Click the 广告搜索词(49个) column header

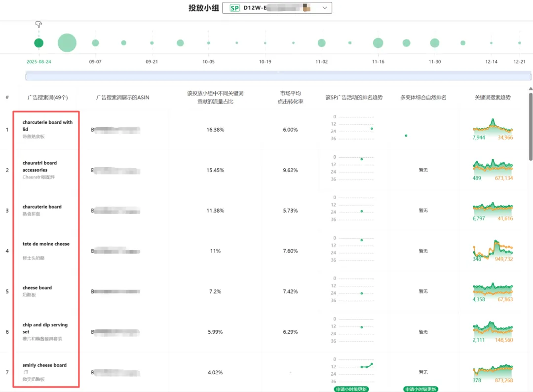pos(47,98)
